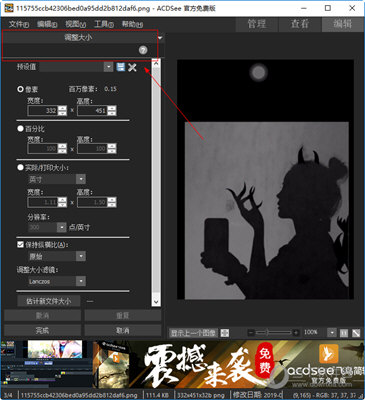Click the pixel width field showing 332
This screenshot has width=365, height=400.
click(x=43, y=110)
